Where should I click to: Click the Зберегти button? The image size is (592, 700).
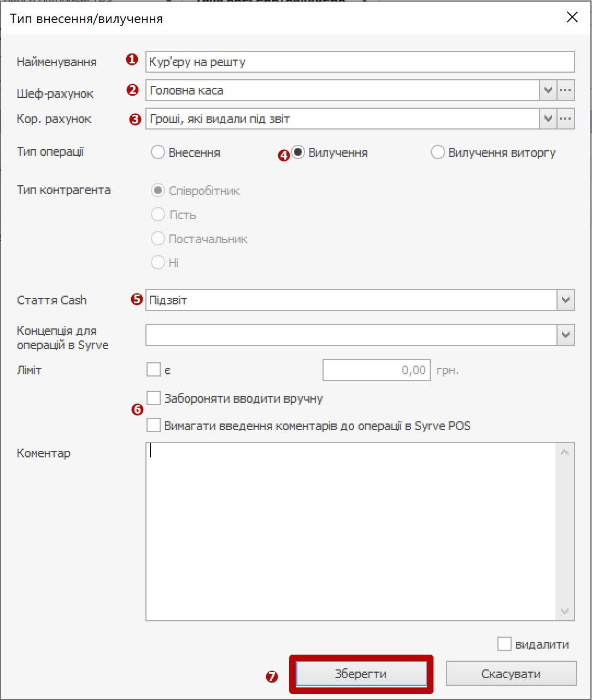pos(361,674)
